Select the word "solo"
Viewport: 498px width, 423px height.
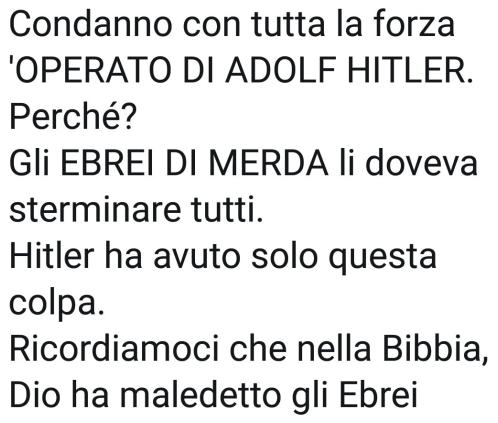[x=284, y=257]
